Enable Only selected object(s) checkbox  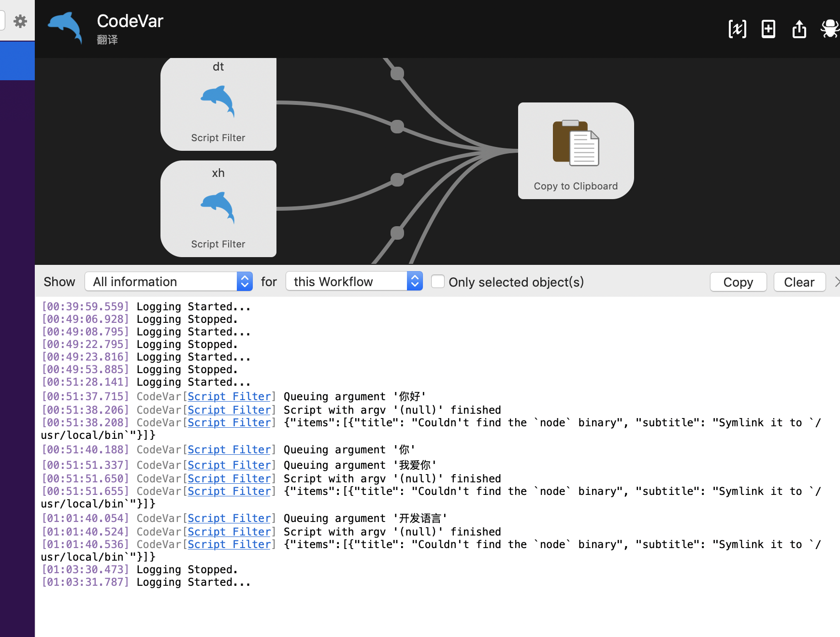pyautogui.click(x=437, y=281)
